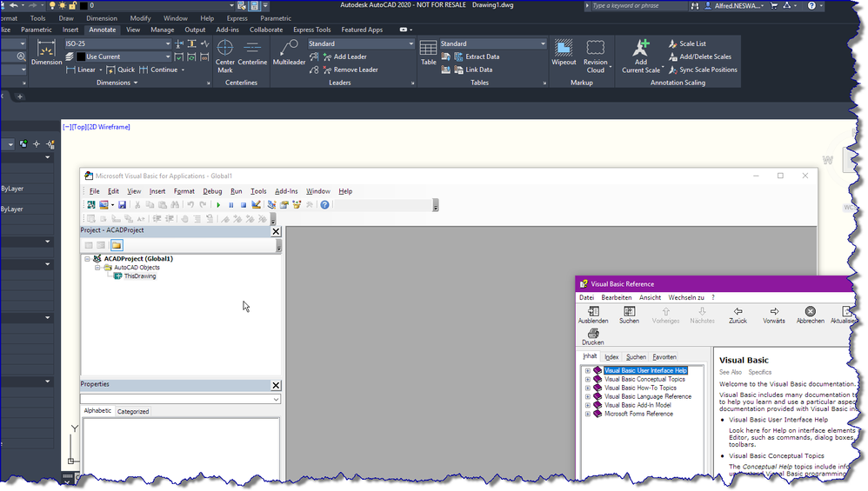Open the Add-Ins menu in VBA editor

[286, 191]
